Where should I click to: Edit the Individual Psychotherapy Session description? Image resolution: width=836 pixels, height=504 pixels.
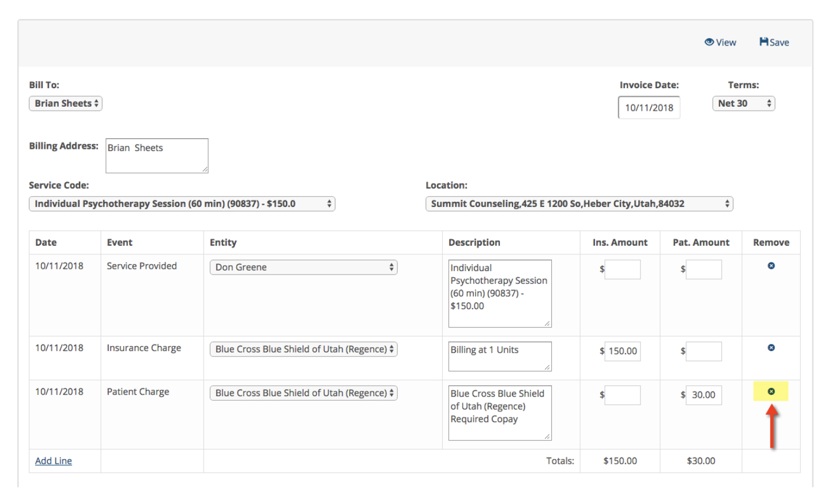coord(499,293)
